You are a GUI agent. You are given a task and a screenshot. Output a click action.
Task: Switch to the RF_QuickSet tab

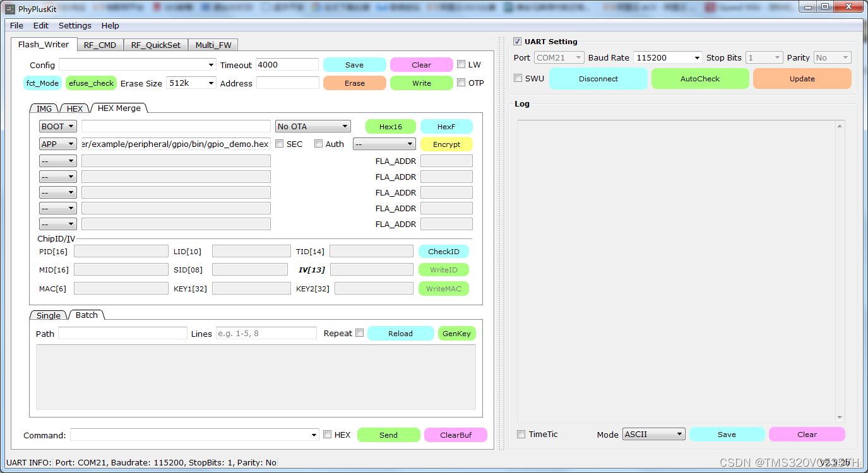(x=155, y=45)
